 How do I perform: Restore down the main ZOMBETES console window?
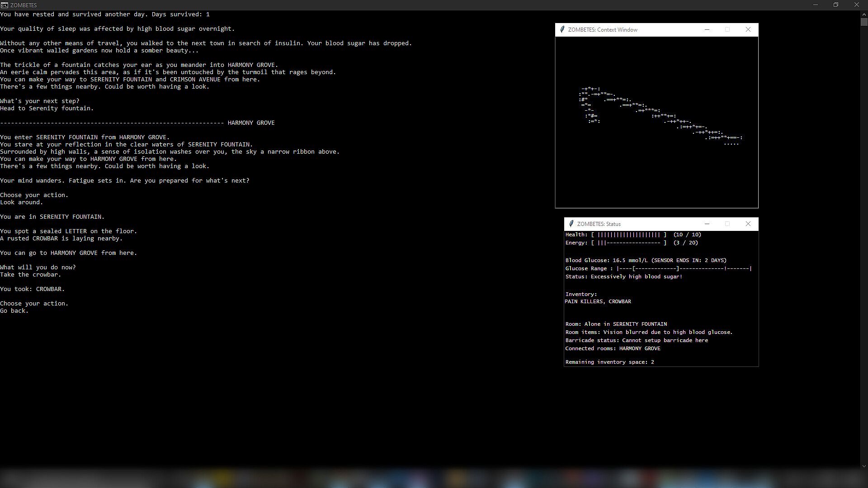point(836,5)
